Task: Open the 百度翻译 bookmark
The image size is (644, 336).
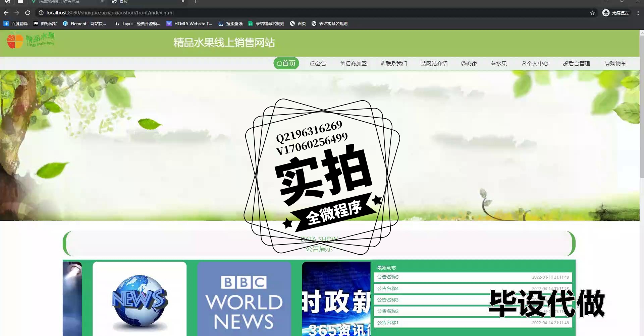Action: [15, 23]
